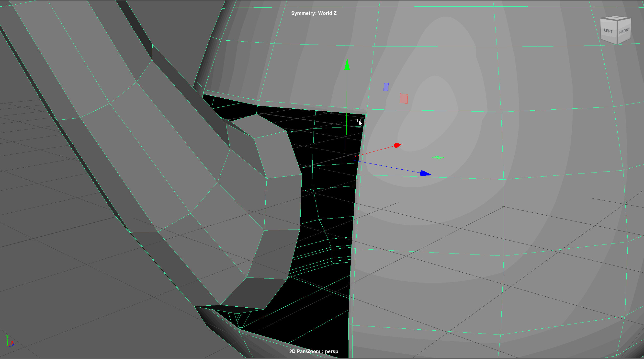Select the top face of view cube
Image resolution: width=644 pixels, height=359 pixels.
tap(616, 18)
